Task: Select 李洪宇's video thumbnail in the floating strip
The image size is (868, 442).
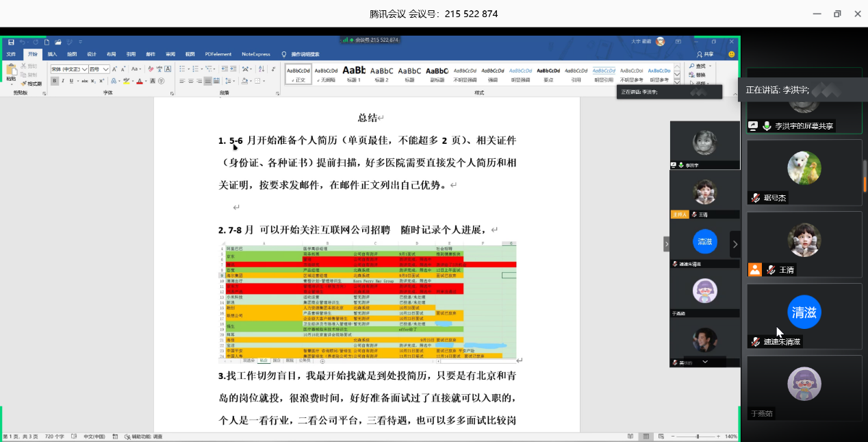Action: pyautogui.click(x=704, y=145)
